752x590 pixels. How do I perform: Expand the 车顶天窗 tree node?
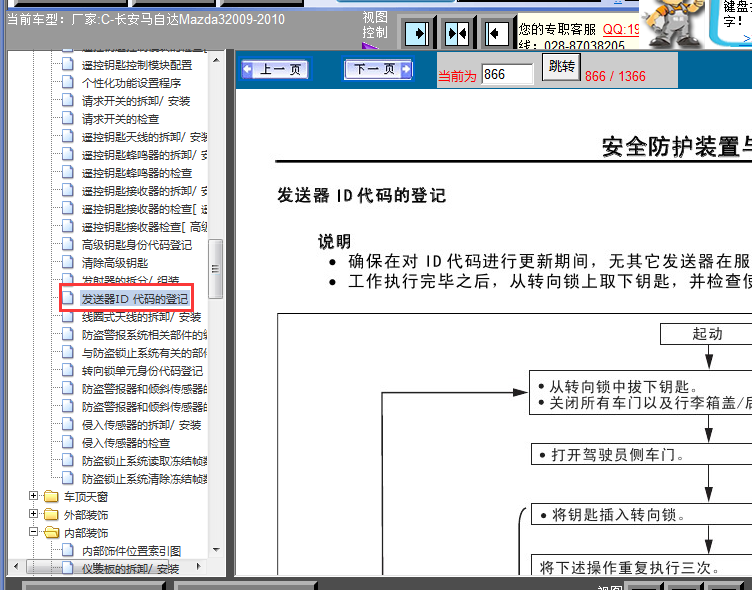tap(34, 497)
